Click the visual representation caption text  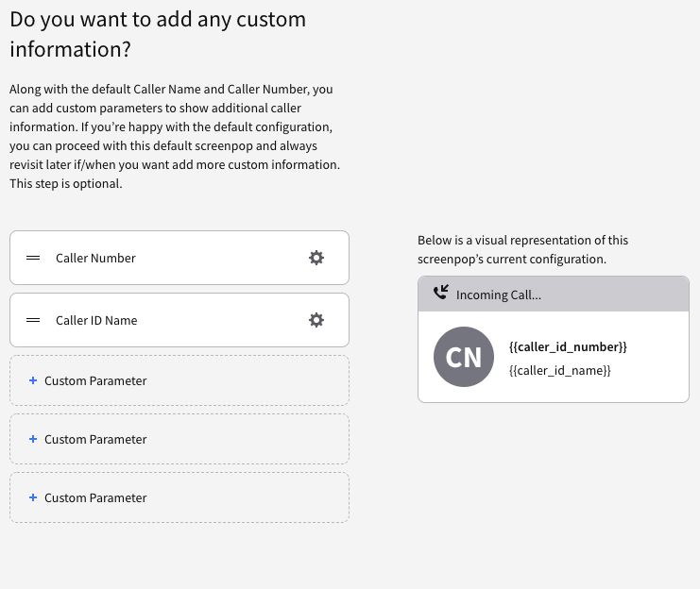[522, 249]
